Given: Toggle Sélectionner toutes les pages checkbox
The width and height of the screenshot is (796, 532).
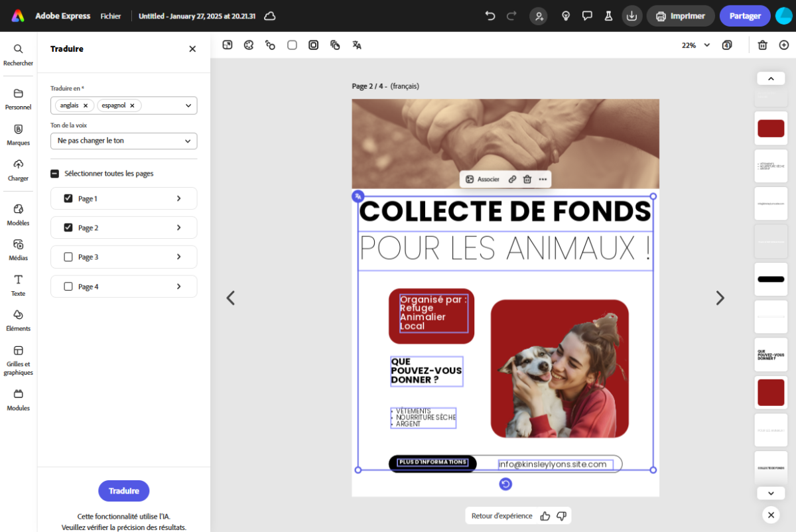Looking at the screenshot, I should click(55, 174).
